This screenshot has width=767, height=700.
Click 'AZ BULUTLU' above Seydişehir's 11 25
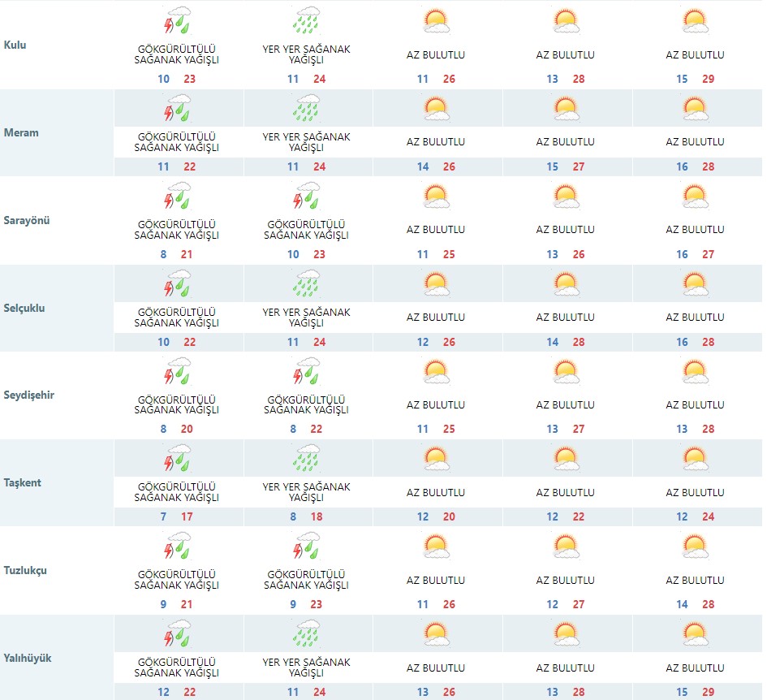436,405
